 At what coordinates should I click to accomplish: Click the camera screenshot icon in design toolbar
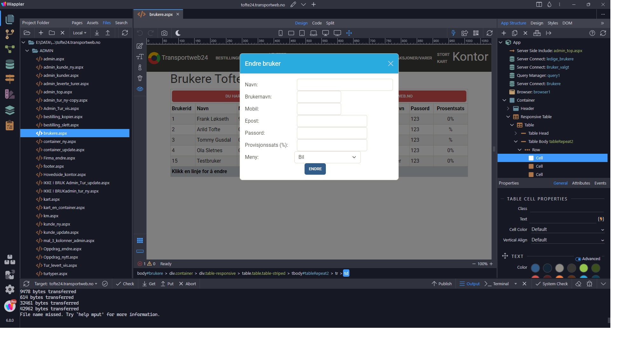(164, 33)
